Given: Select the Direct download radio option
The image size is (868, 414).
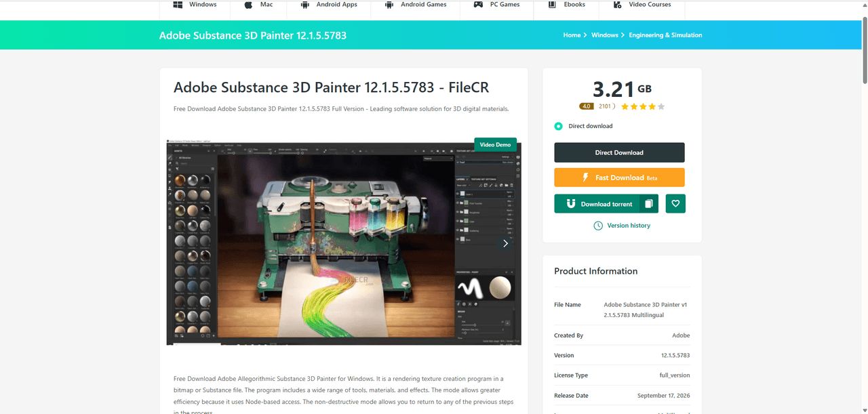Looking at the screenshot, I should 558,126.
